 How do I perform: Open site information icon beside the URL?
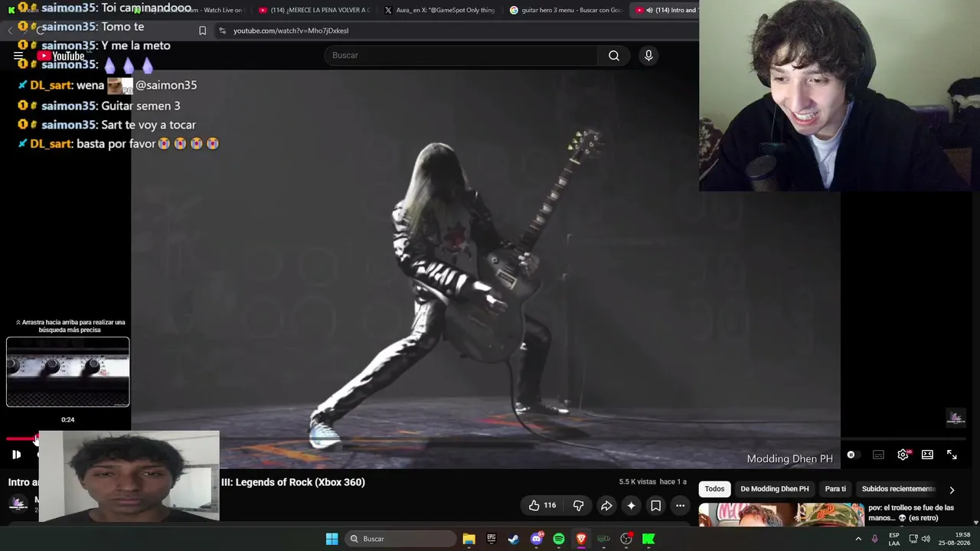222,31
